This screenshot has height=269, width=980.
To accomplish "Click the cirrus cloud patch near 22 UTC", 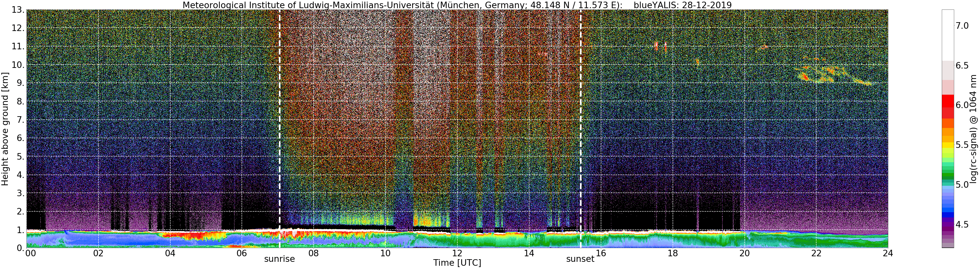I will click(x=818, y=74).
